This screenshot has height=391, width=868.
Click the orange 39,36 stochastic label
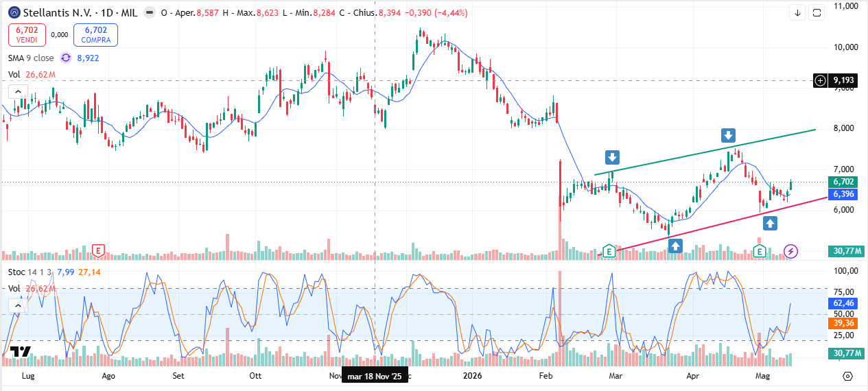point(843,322)
